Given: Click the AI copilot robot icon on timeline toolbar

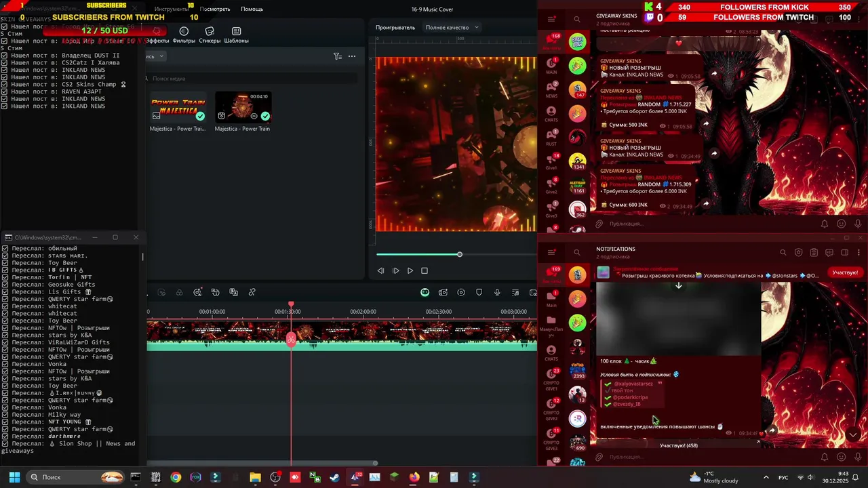Looking at the screenshot, I should (x=425, y=292).
